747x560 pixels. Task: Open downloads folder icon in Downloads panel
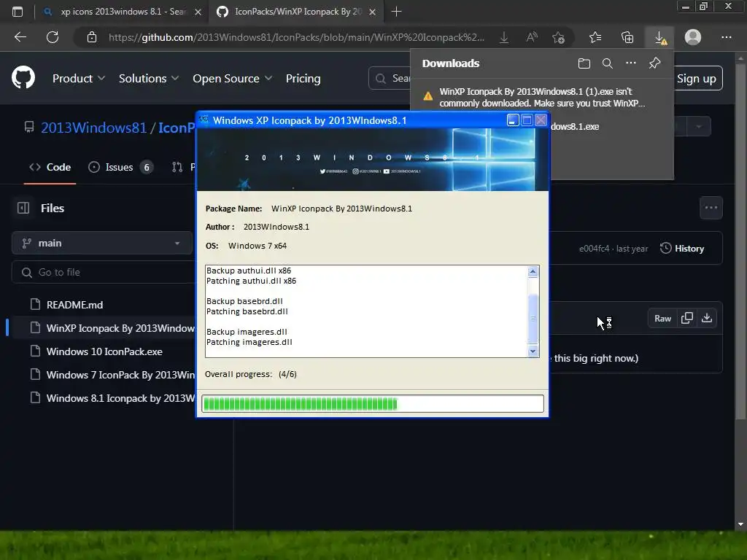point(584,63)
